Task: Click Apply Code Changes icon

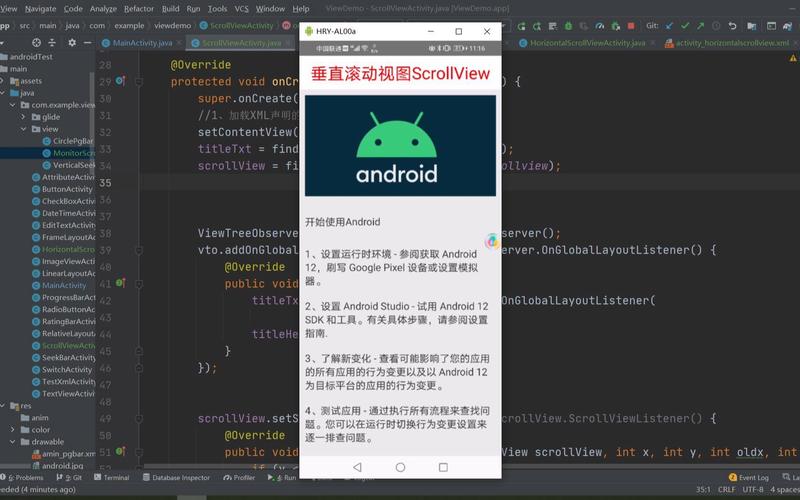Action: point(537,26)
